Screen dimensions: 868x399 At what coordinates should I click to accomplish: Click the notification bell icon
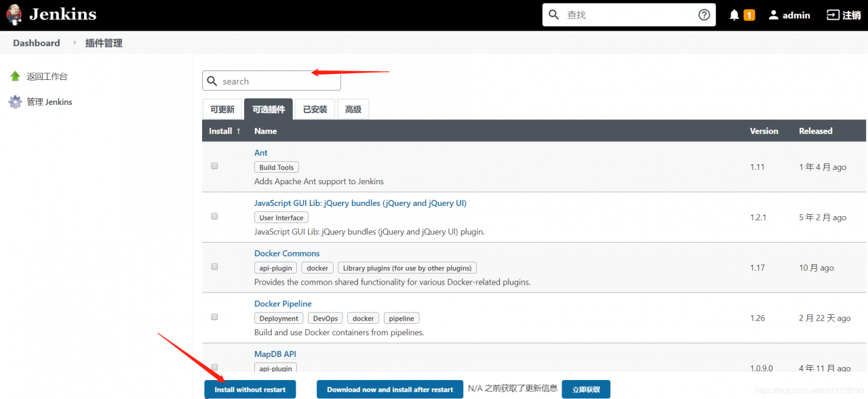(734, 15)
